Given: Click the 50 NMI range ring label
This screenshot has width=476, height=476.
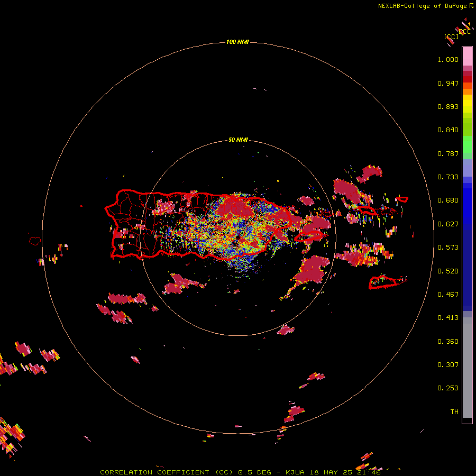Looking at the screenshot, I should coord(238,140).
